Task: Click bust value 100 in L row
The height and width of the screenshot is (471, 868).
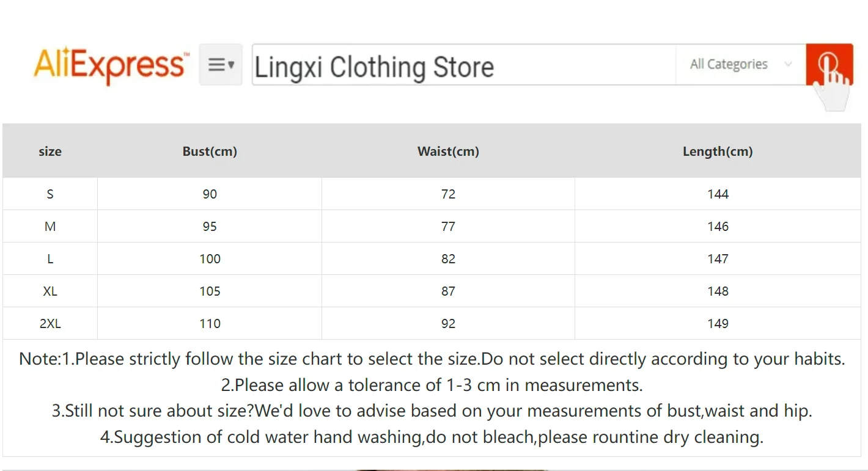Action: (210, 259)
